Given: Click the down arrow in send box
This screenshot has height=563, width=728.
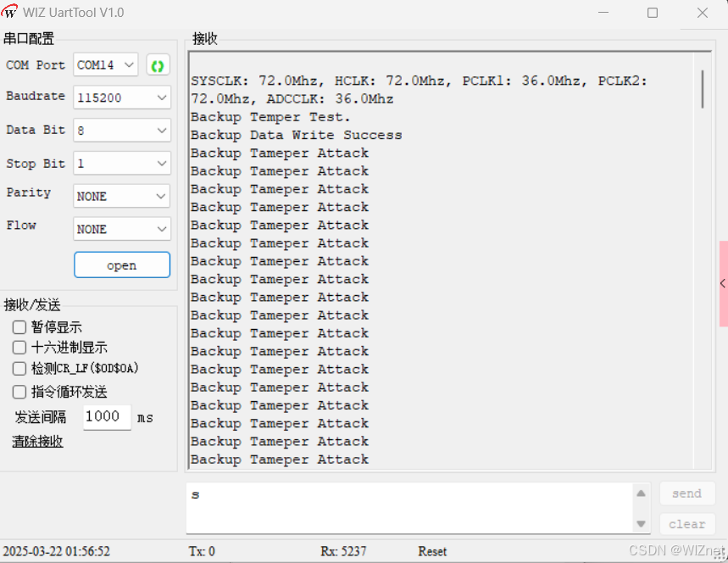Looking at the screenshot, I should [641, 524].
